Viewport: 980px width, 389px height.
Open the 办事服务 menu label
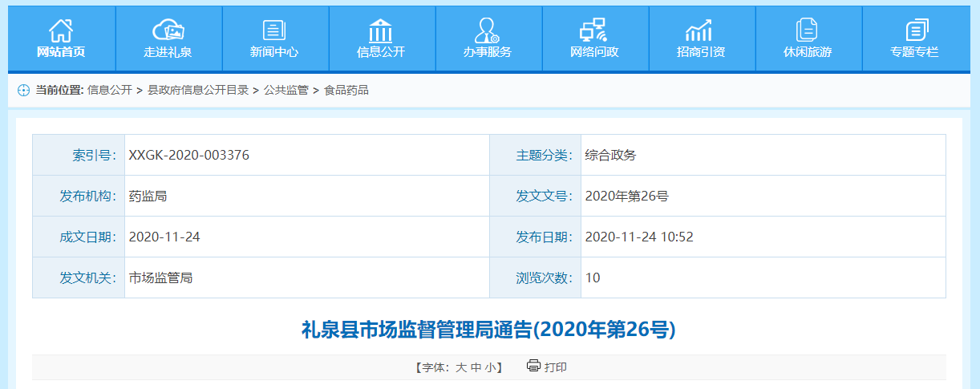pos(487,52)
